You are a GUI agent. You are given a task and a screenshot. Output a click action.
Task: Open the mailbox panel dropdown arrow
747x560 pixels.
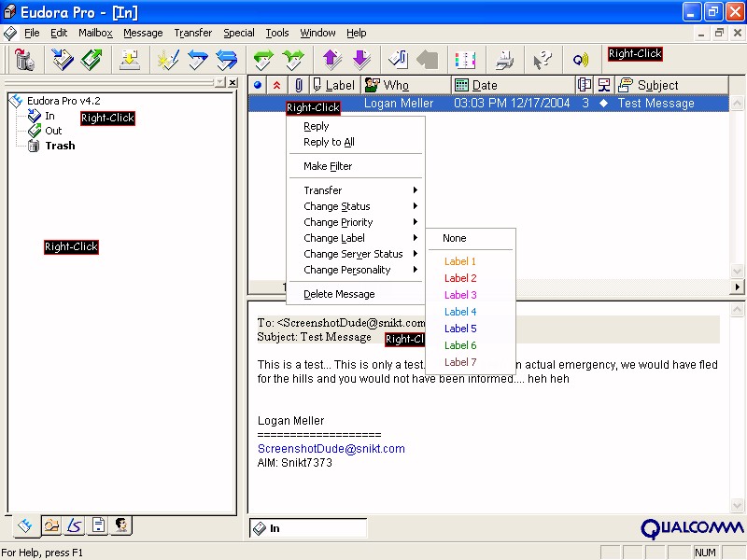coord(220,83)
